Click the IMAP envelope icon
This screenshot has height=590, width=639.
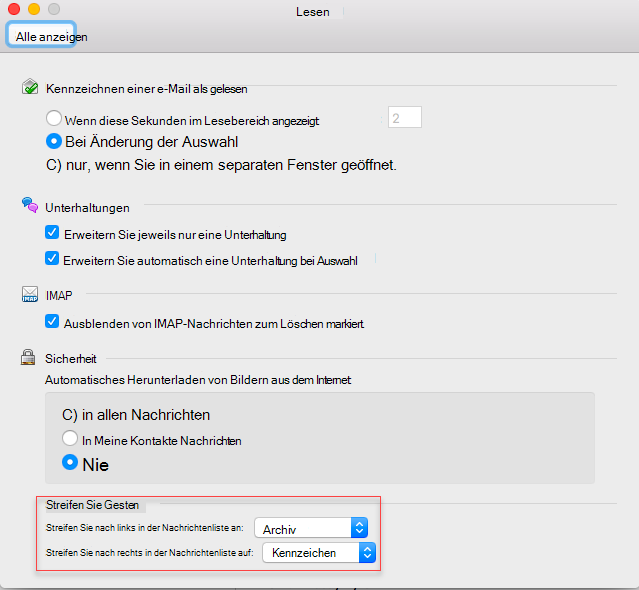point(30,295)
